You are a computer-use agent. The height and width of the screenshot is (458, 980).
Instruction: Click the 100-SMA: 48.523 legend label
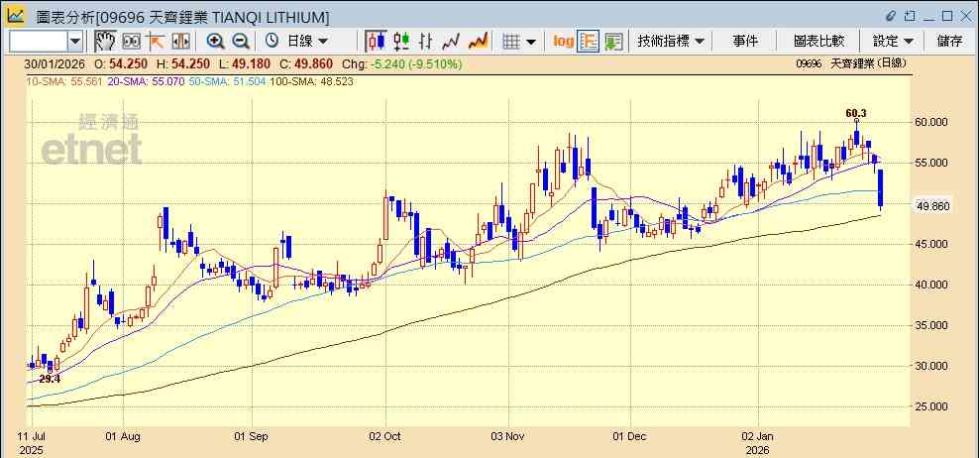point(310,80)
